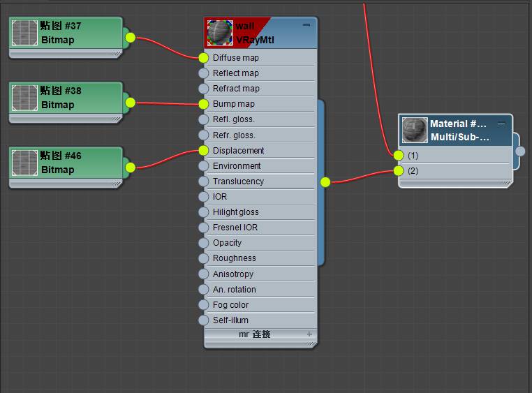Click the Translucency input socket
The image size is (532, 393).
click(x=203, y=181)
